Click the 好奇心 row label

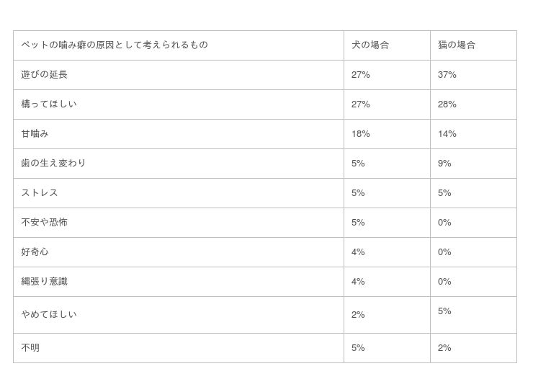(35, 252)
